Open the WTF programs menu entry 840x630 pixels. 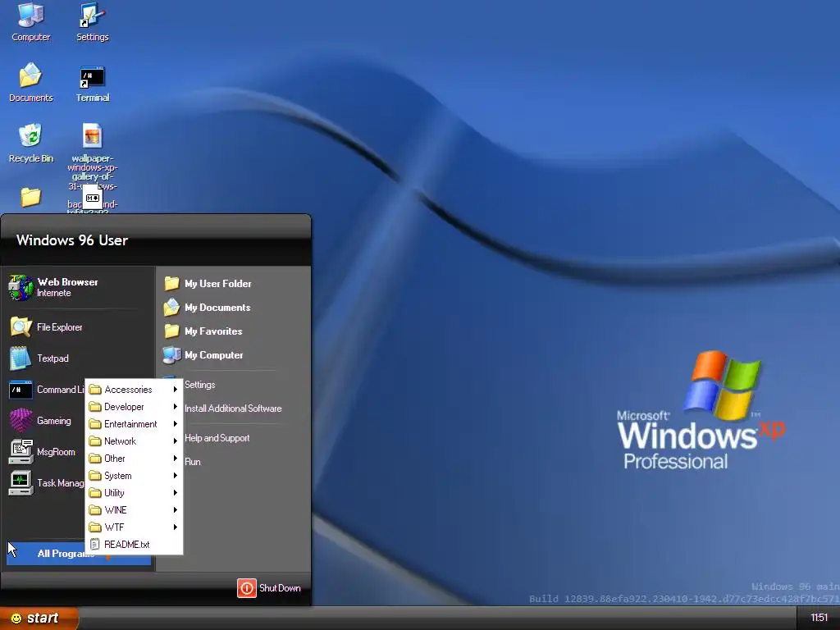tap(134, 527)
